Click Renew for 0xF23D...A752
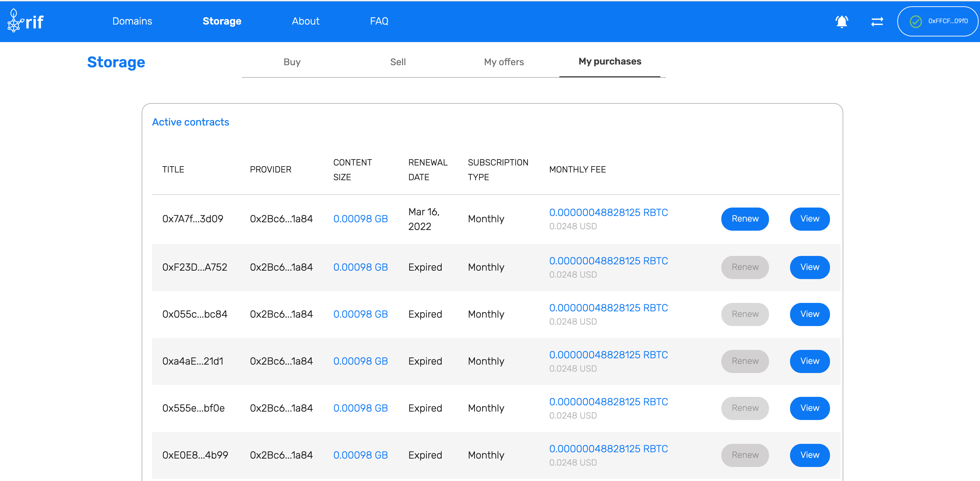This screenshot has width=980, height=481. pos(745,267)
